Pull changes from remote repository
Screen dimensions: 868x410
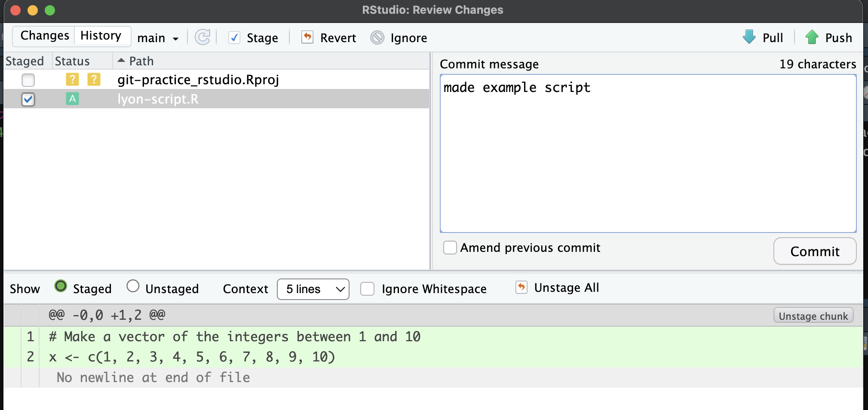[763, 37]
